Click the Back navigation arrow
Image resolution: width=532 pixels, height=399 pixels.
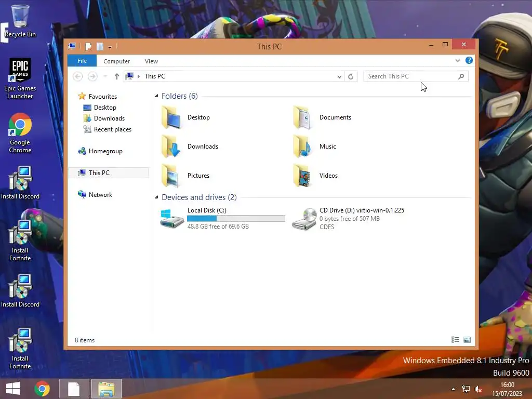tap(78, 76)
